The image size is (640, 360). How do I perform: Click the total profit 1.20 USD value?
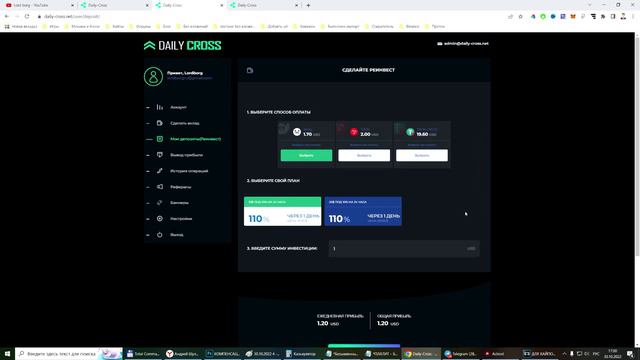click(x=388, y=323)
